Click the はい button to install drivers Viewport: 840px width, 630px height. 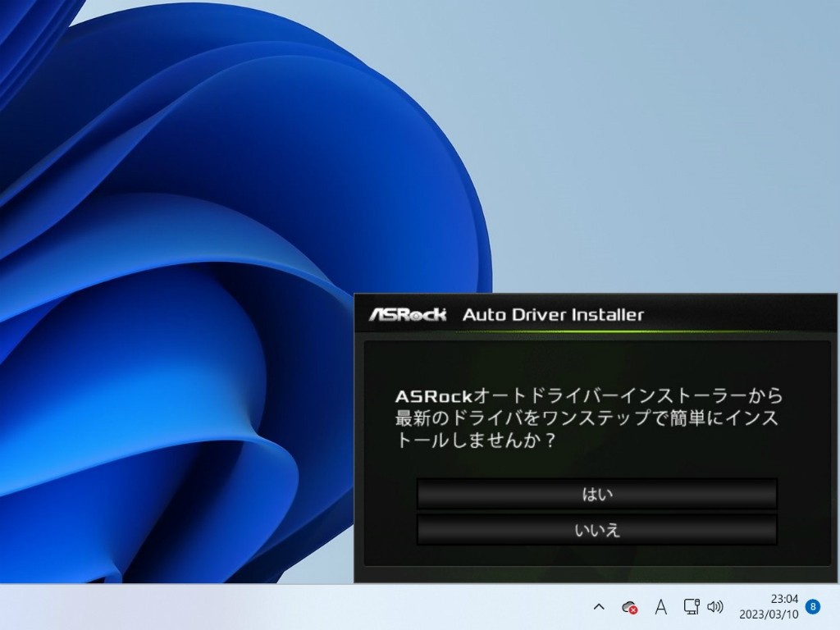click(596, 494)
